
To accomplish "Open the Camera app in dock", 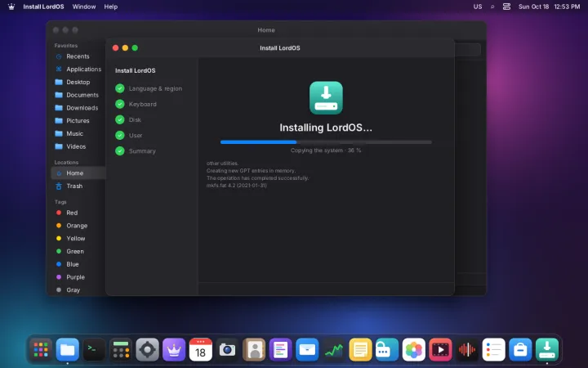I will click(227, 350).
